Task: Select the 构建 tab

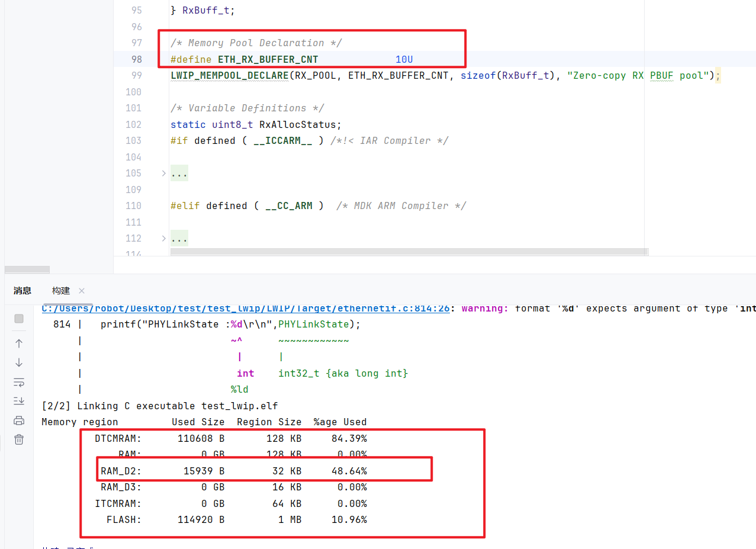Action: pyautogui.click(x=61, y=290)
